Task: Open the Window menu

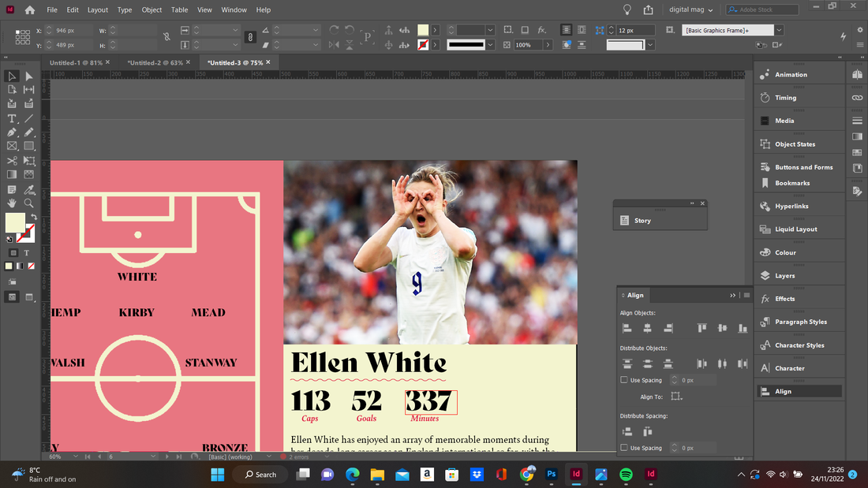Action: tap(234, 10)
